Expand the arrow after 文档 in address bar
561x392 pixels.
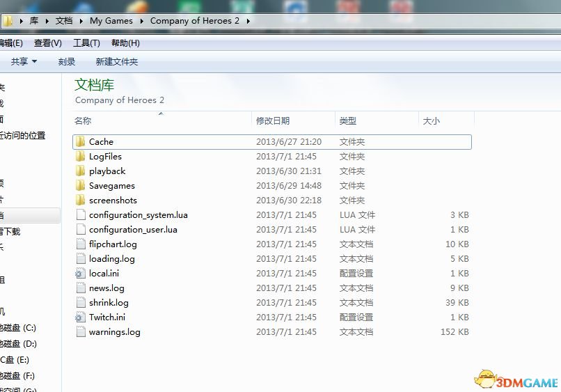point(81,21)
